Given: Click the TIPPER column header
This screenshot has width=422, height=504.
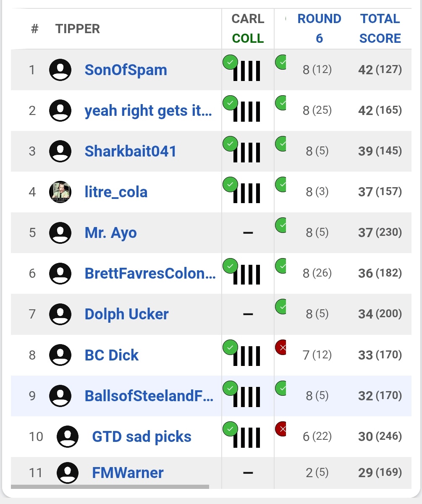Looking at the screenshot, I should pyautogui.click(x=78, y=29).
